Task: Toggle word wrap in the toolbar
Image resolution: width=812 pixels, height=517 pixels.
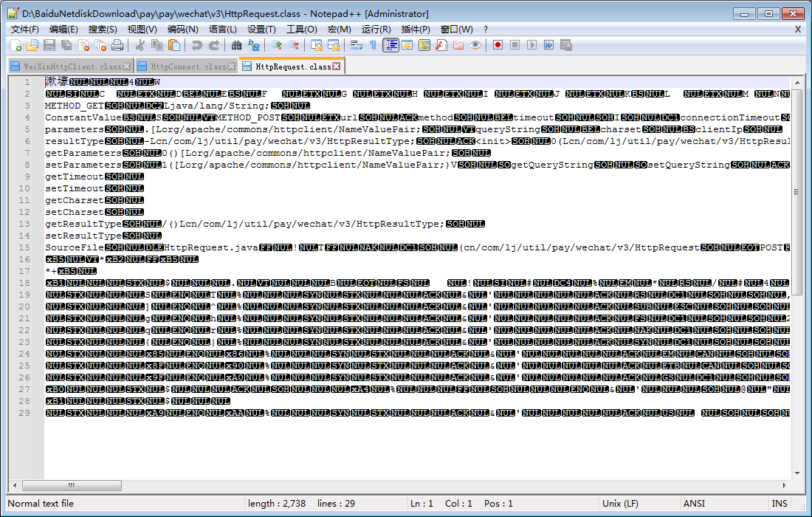Action: click(x=356, y=46)
